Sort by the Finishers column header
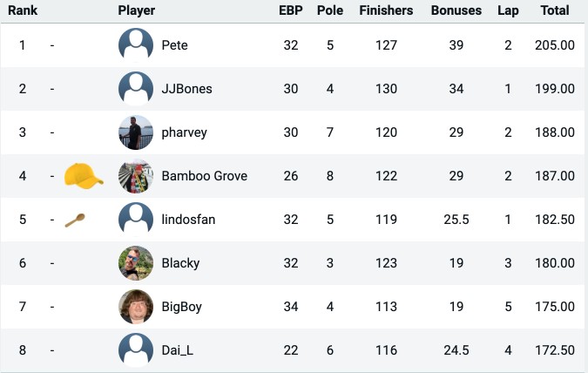The width and height of the screenshot is (588, 373). (386, 10)
